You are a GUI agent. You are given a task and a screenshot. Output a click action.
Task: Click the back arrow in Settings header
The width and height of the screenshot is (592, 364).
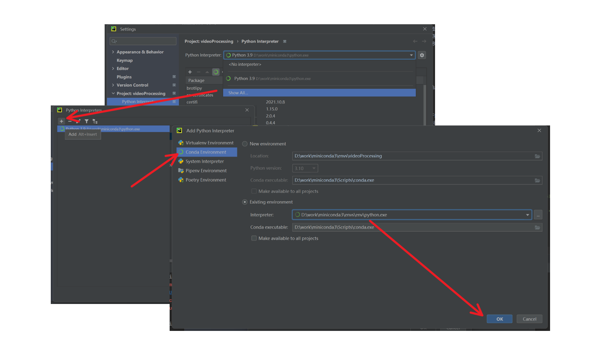(415, 41)
